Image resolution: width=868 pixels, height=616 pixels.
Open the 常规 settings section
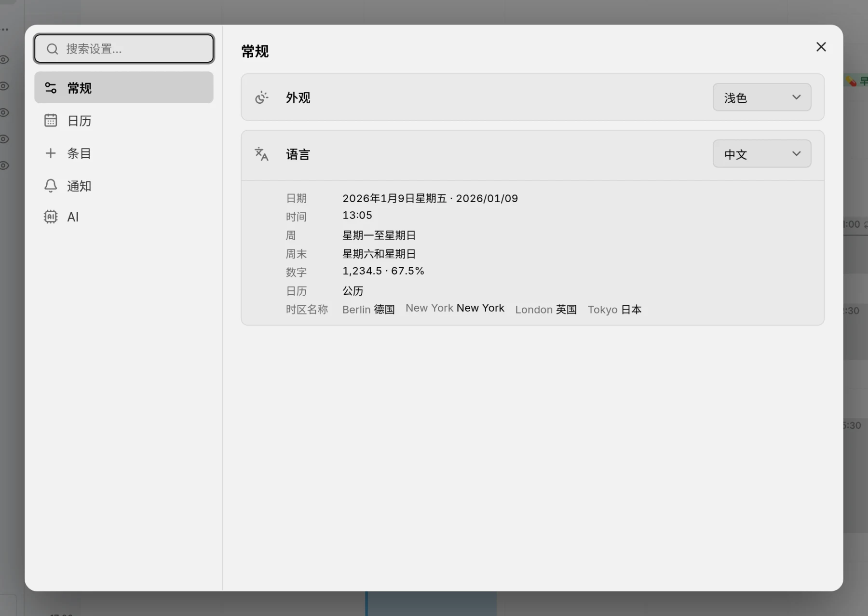coord(123,88)
